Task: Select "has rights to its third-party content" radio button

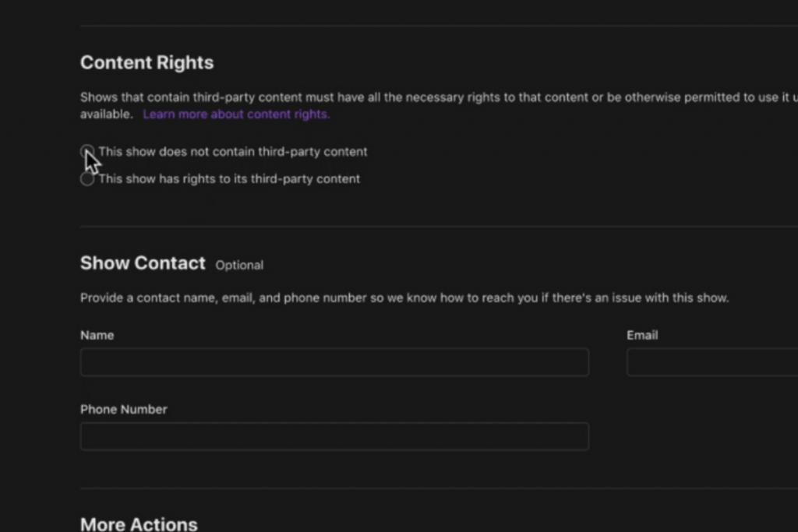Action: click(x=87, y=179)
